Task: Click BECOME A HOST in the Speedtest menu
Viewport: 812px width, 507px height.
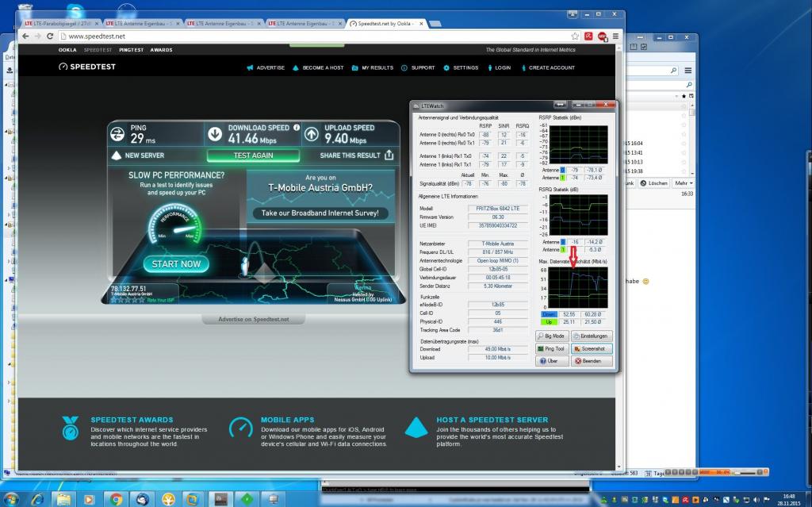Action: pos(318,68)
